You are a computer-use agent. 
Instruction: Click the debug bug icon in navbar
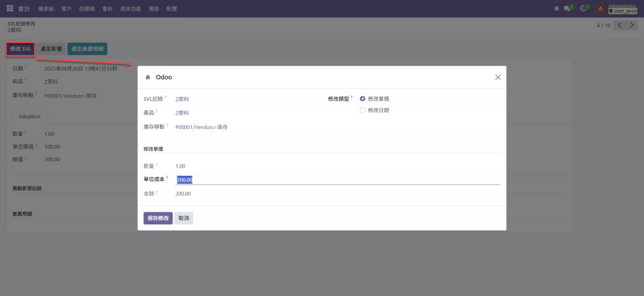(x=557, y=9)
